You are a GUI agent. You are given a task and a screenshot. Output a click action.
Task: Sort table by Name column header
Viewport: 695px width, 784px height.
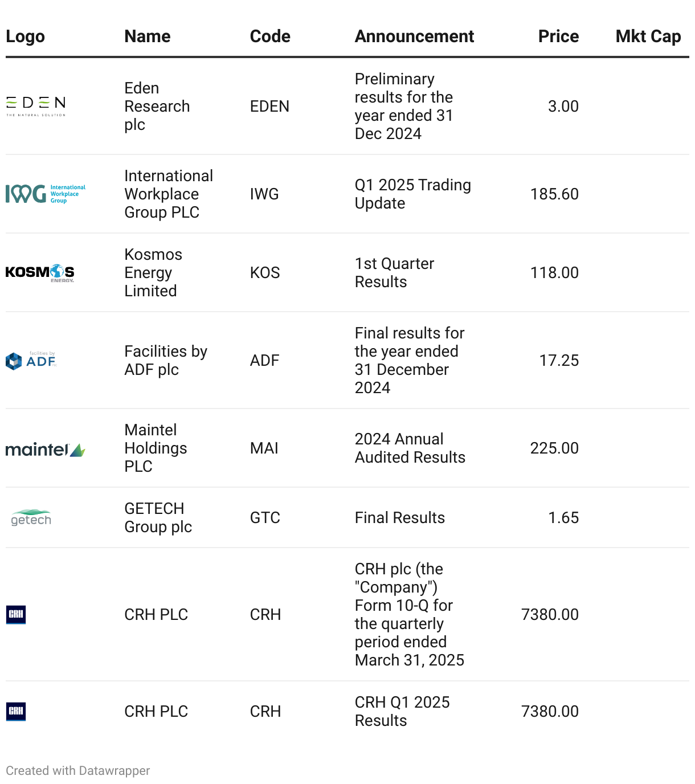click(148, 36)
